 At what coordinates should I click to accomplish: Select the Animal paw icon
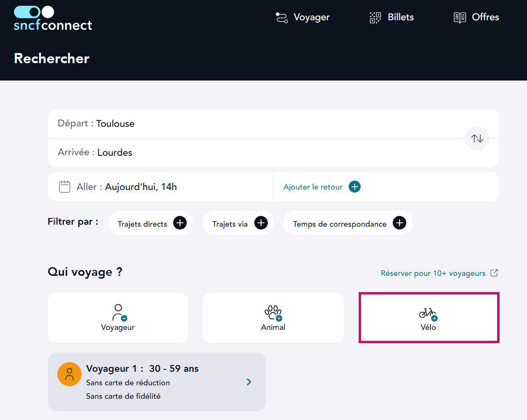click(273, 313)
